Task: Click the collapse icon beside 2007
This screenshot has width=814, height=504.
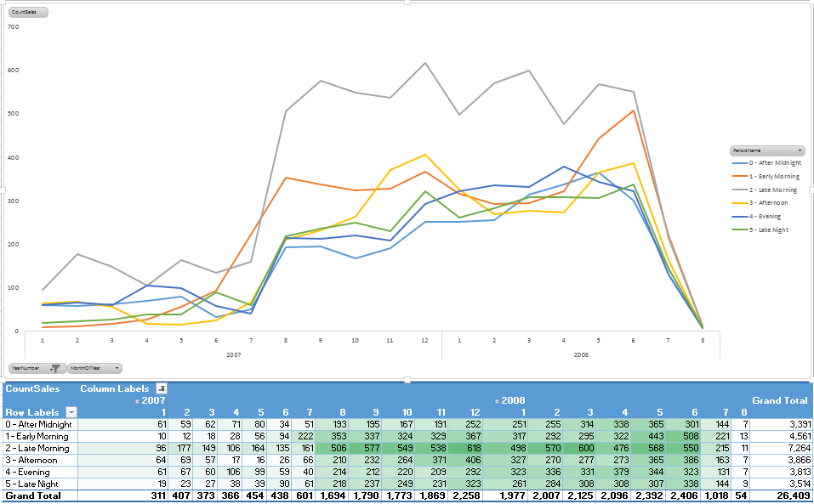Action: pyautogui.click(x=137, y=400)
